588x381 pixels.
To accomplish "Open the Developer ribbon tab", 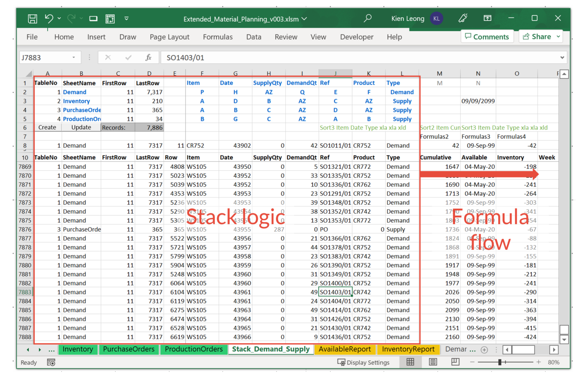I will (356, 37).
